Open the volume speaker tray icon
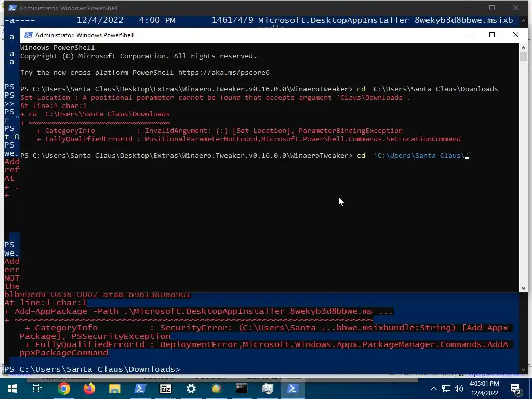This screenshot has width=532, height=399. coord(459,389)
